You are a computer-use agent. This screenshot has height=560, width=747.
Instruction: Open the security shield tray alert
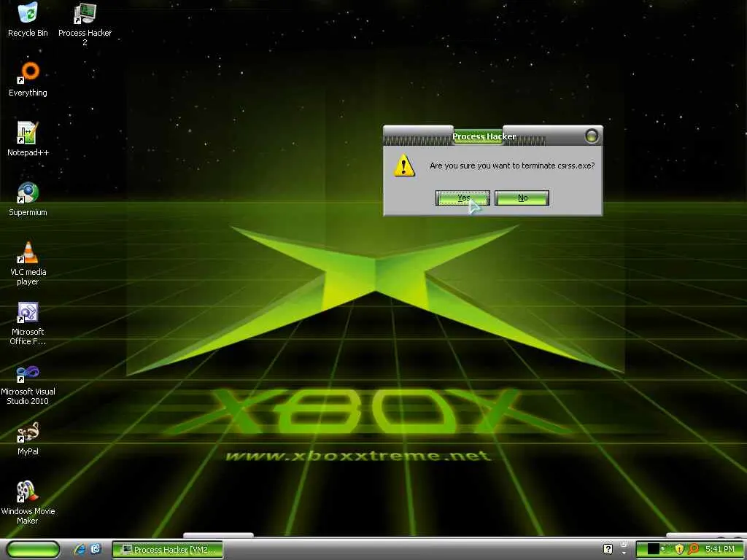click(x=679, y=549)
